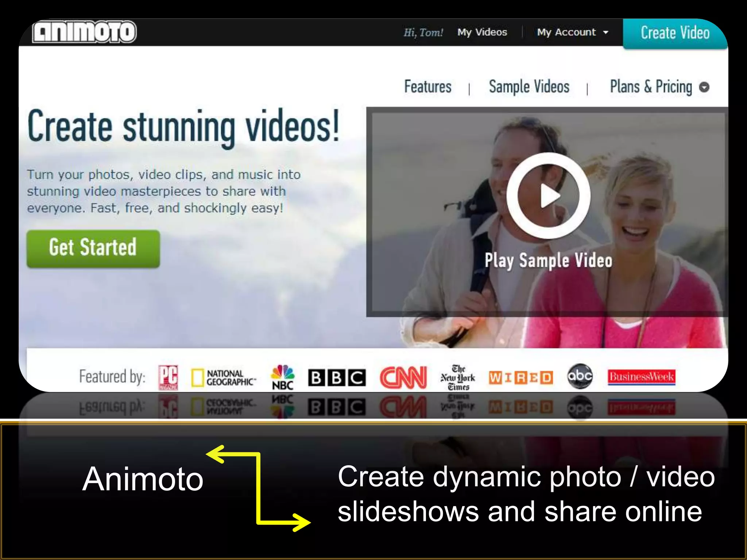747x560 pixels.
Task: Click the BBC logo
Action: click(x=337, y=378)
